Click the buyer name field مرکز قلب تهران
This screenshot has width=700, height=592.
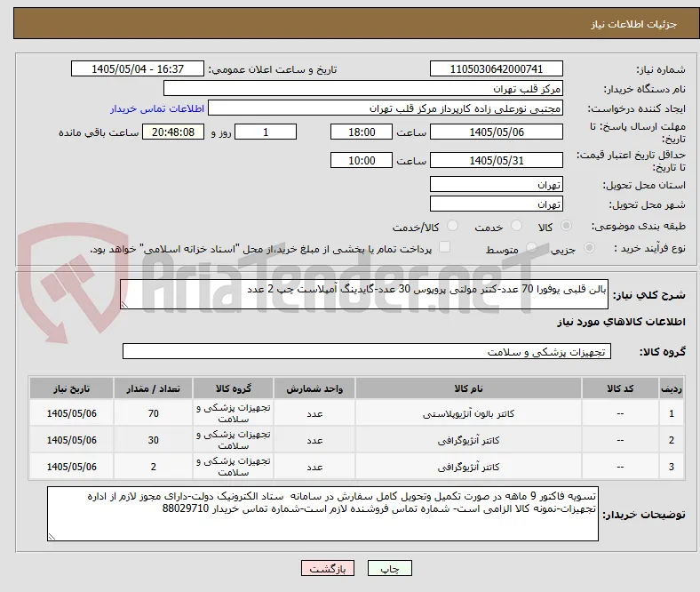pyautogui.click(x=363, y=89)
